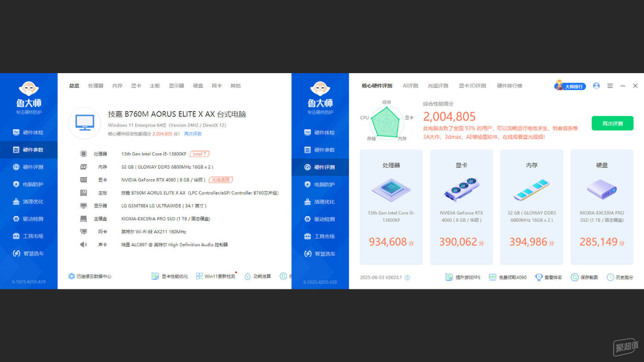This screenshot has height=362, width=644.
Task: Click the green radar performance chart
Action: coord(386,122)
